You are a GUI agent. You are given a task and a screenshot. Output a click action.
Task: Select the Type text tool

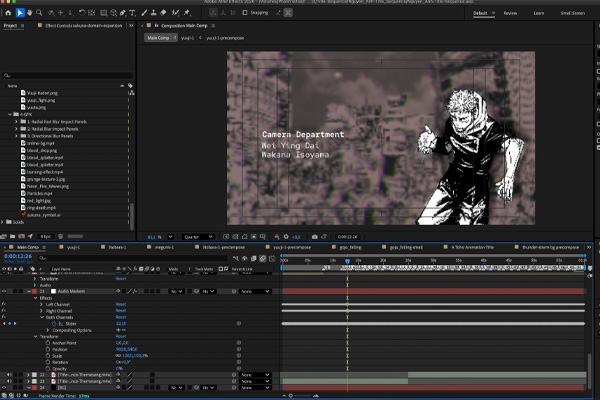132,13
